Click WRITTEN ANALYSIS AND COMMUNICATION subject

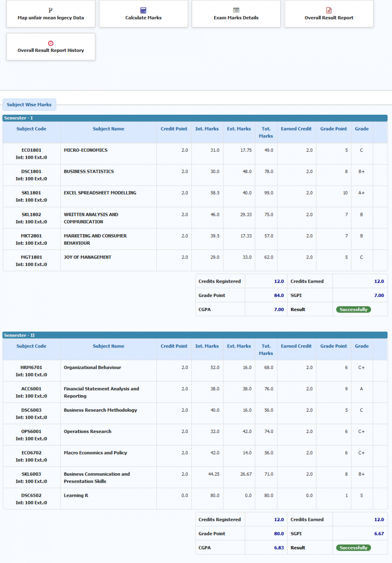point(91,218)
